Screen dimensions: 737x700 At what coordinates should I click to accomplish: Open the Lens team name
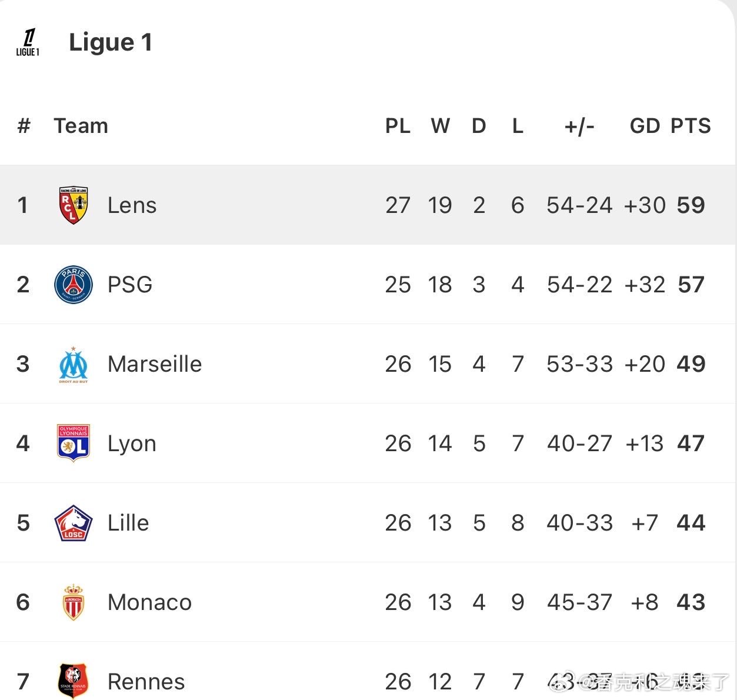(x=132, y=205)
